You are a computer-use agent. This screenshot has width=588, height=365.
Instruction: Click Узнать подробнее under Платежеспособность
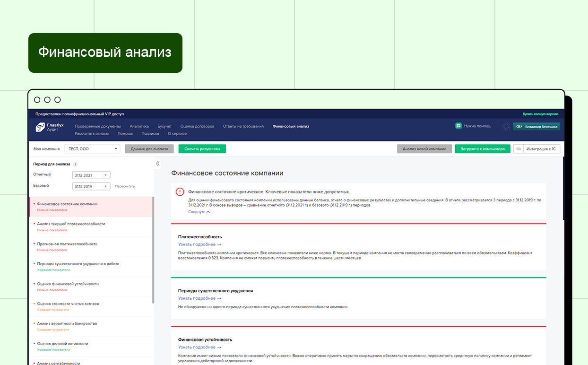pos(199,244)
